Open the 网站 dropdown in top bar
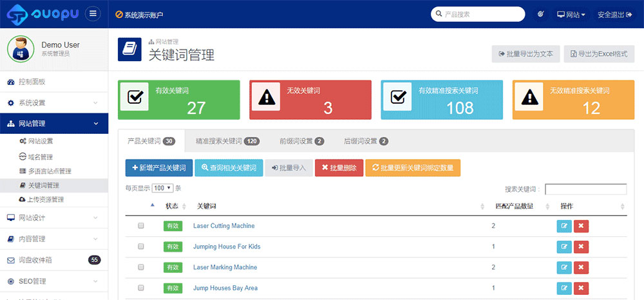Screen dimensions: 644x300 571,14
